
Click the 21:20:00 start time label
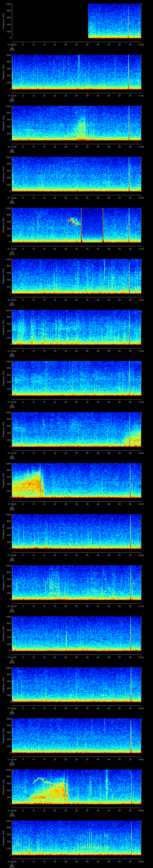coord(12,606)
